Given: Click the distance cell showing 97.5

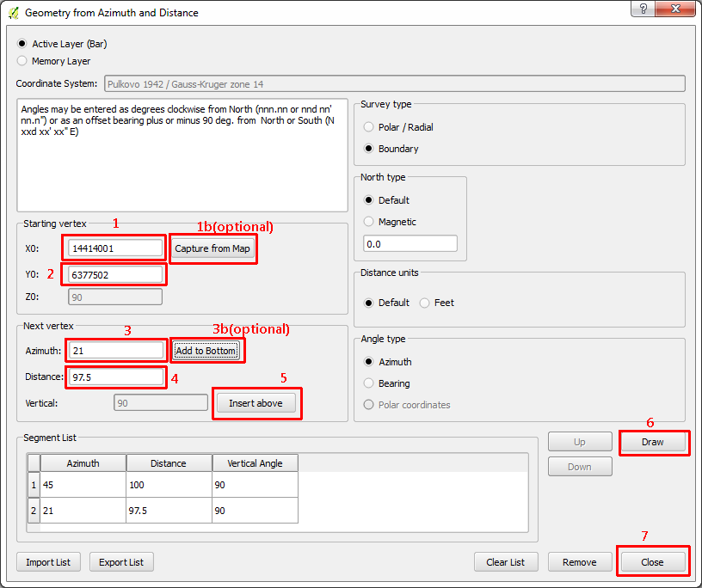Looking at the screenshot, I should pyautogui.click(x=169, y=511).
